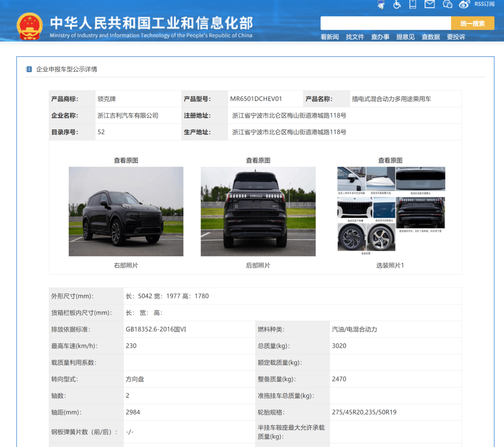504x447 pixels.
Task: Open the Weibo icon in header
Action: click(x=464, y=4)
